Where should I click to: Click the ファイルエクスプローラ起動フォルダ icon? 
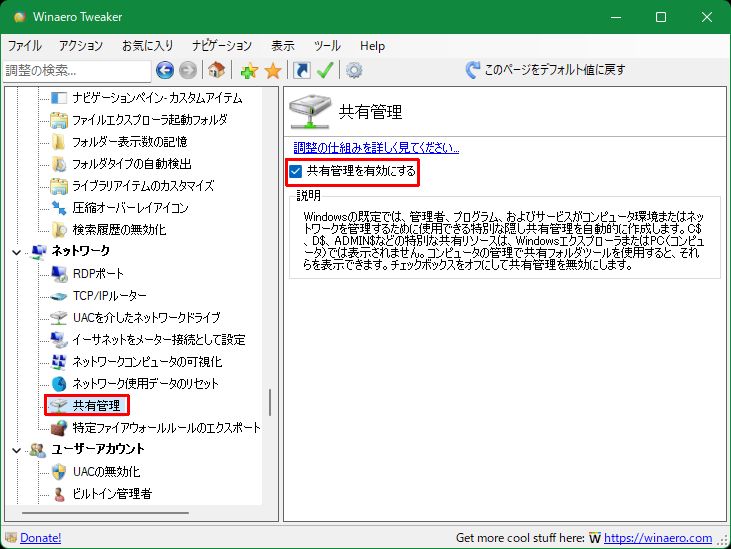click(x=59, y=120)
